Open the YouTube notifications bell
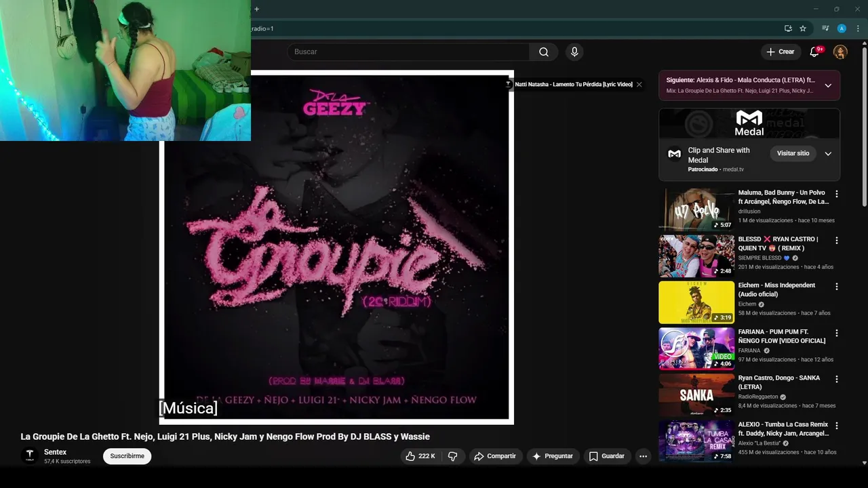This screenshot has height=488, width=868. click(814, 52)
